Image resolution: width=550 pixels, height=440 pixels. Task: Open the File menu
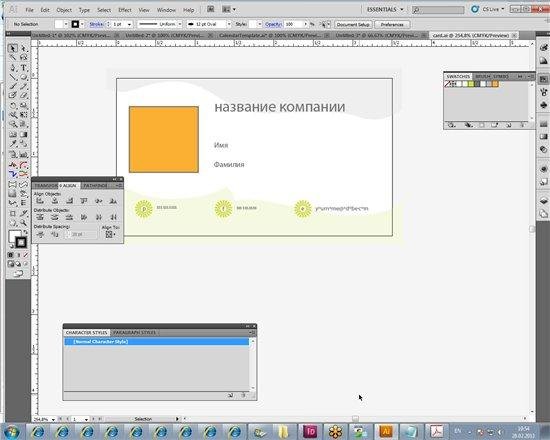pyautogui.click(x=29, y=10)
